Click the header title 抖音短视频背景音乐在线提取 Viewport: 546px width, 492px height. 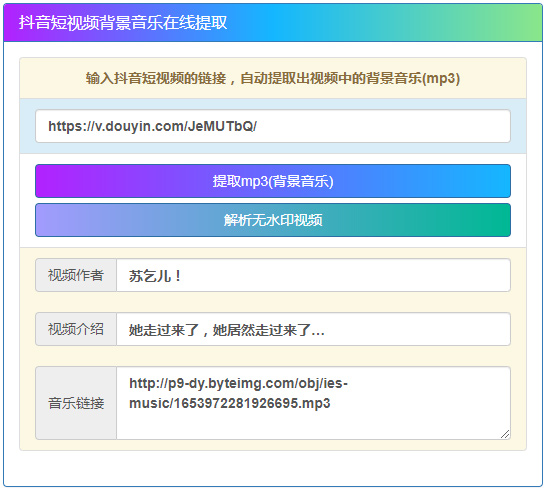tap(123, 23)
